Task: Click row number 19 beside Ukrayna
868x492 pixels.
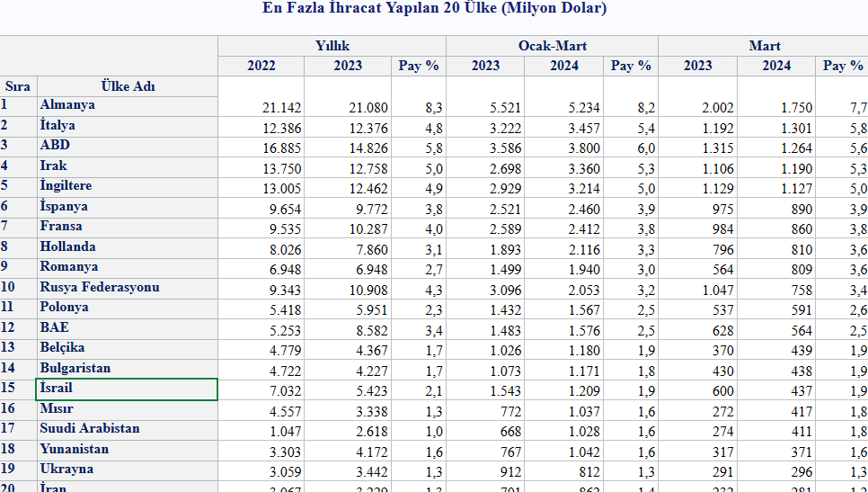Action: [9, 470]
